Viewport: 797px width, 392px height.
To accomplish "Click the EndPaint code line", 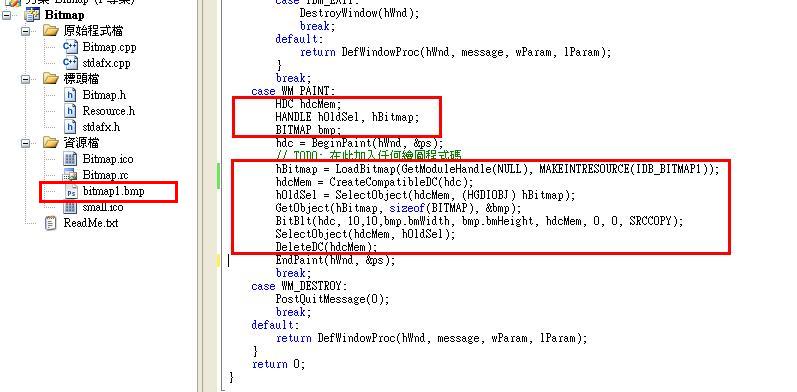I will click(335, 260).
